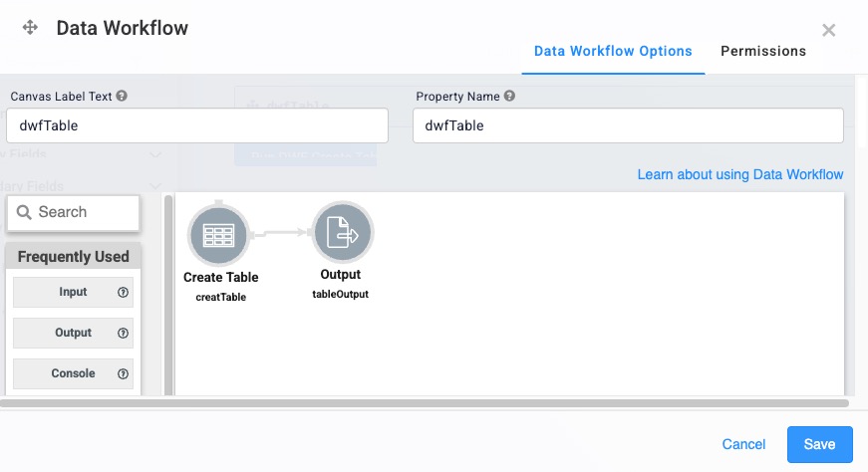Image resolution: width=868 pixels, height=472 pixels.
Task: Open help tooltip for Canvas Label Text
Action: click(122, 96)
